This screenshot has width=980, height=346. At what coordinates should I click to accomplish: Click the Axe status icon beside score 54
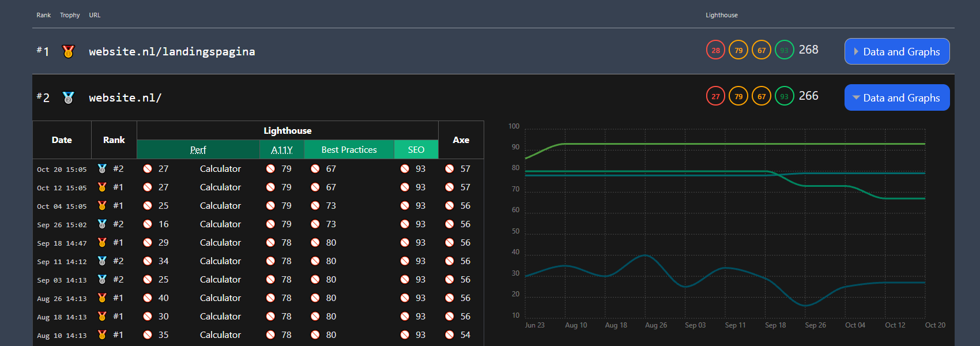click(449, 334)
